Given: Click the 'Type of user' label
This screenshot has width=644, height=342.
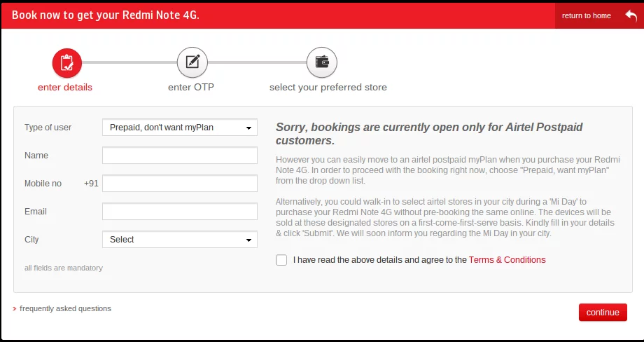Looking at the screenshot, I should click(x=48, y=128).
